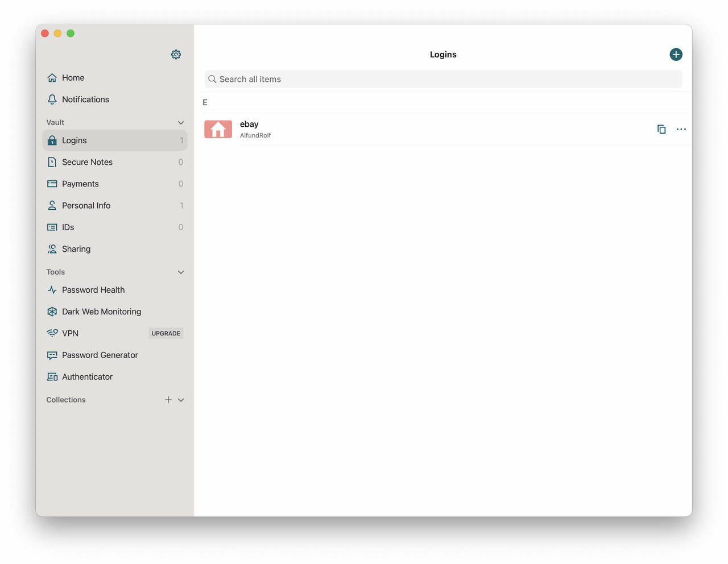
Task: Click the Sharing people icon
Action: (52, 249)
